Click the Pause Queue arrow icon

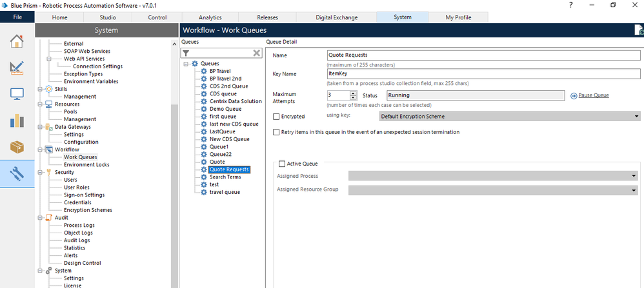[574, 95]
